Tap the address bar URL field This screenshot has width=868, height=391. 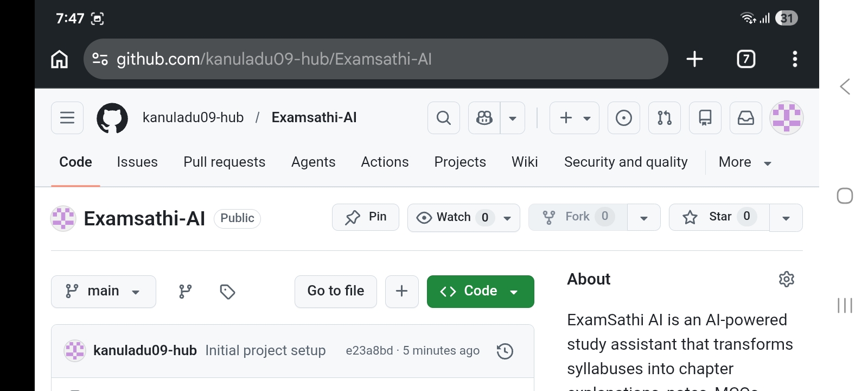click(375, 59)
